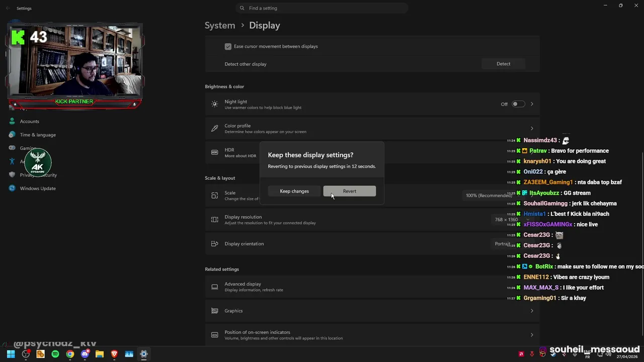This screenshot has width=644, height=362.
Task: Click Keep changes in the dialog
Action: point(294,191)
